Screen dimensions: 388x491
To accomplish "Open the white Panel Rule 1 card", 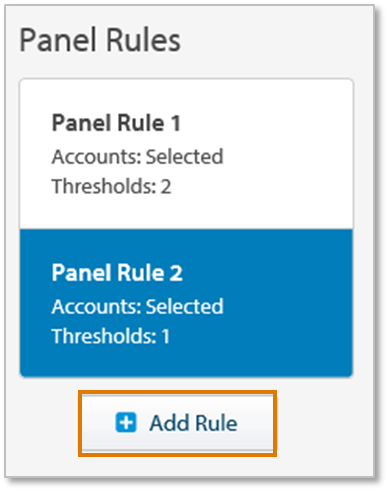I will 186,154.
